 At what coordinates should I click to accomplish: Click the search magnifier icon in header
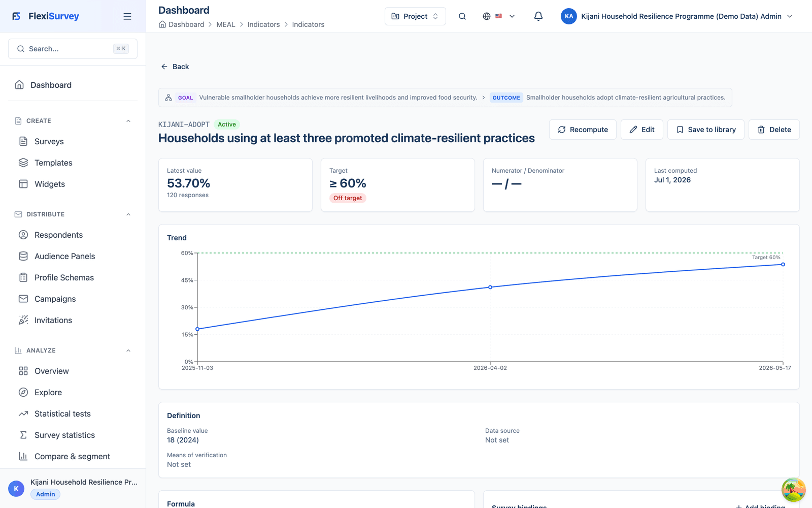(462, 16)
